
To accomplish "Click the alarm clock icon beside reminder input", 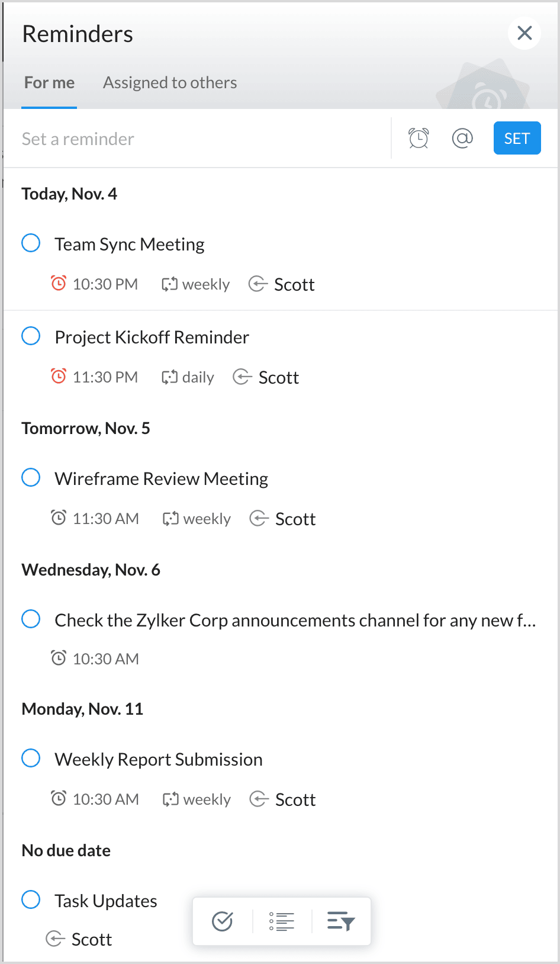I will click(x=419, y=139).
